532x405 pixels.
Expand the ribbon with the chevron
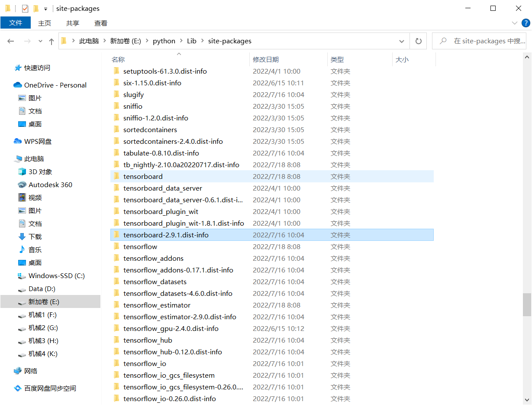click(514, 23)
